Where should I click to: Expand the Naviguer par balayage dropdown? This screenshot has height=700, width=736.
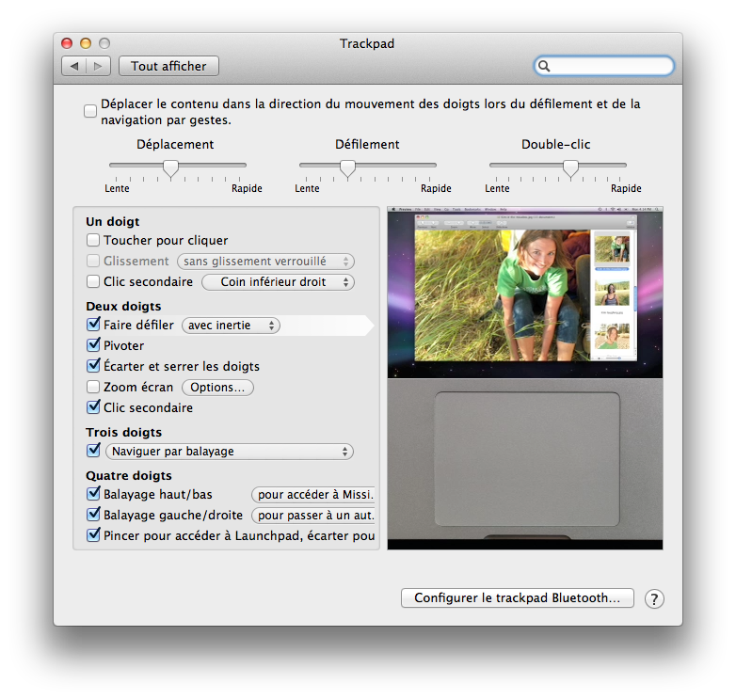231,452
